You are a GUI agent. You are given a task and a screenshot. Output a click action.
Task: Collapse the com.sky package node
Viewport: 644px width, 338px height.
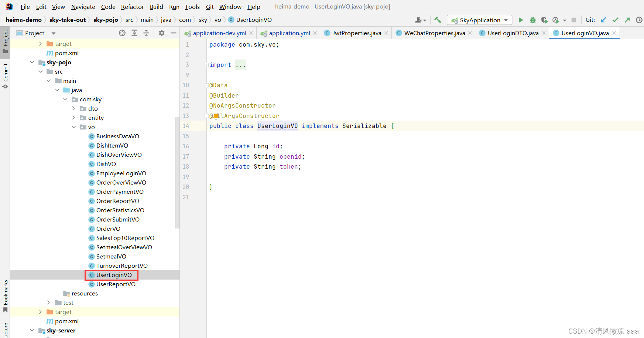click(65, 99)
